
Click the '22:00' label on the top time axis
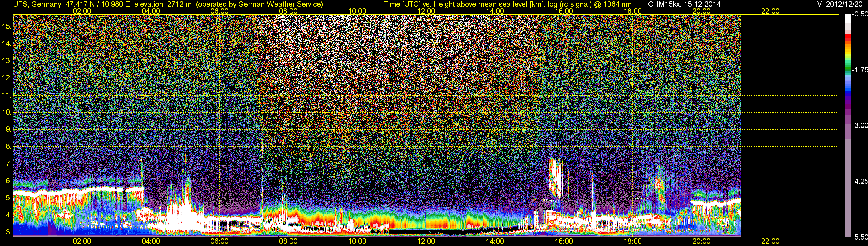tap(770, 11)
